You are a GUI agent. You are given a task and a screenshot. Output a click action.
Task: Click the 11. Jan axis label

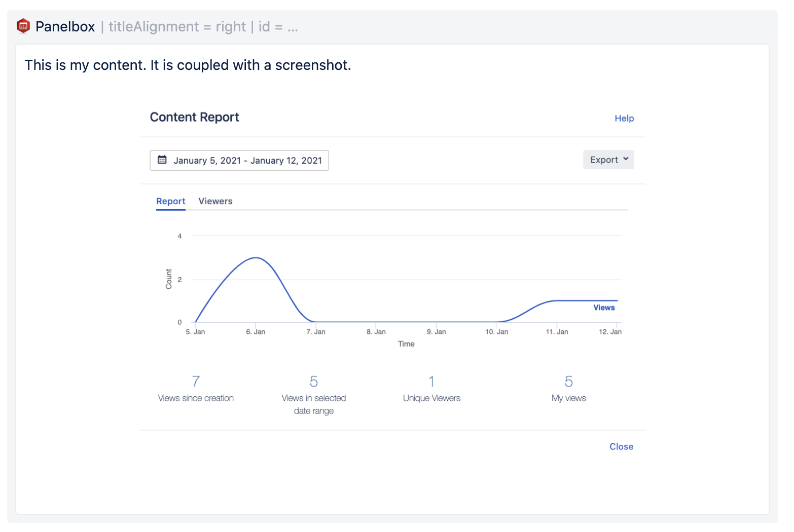[557, 332]
